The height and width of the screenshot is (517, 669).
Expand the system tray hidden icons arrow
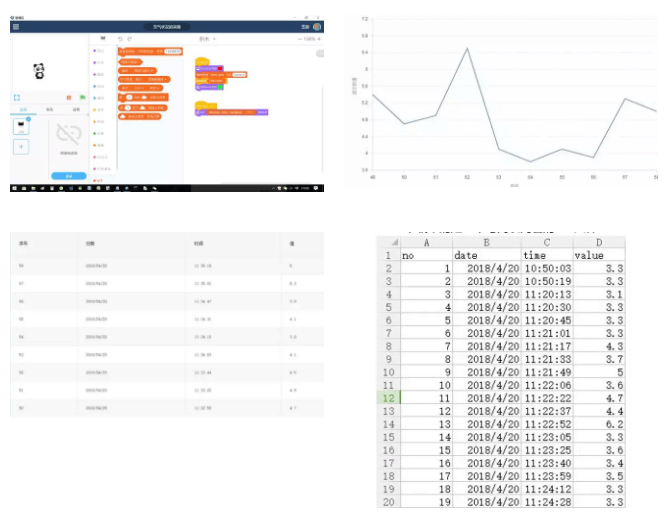pyautogui.click(x=273, y=188)
